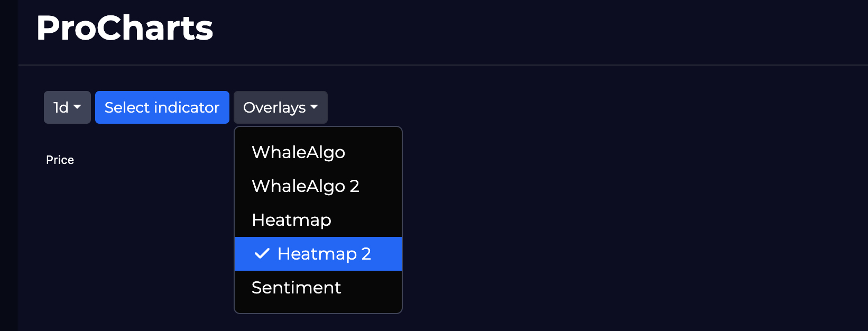Click the Heatmap entry above Heatmap 2
The image size is (868, 331).
click(x=291, y=220)
